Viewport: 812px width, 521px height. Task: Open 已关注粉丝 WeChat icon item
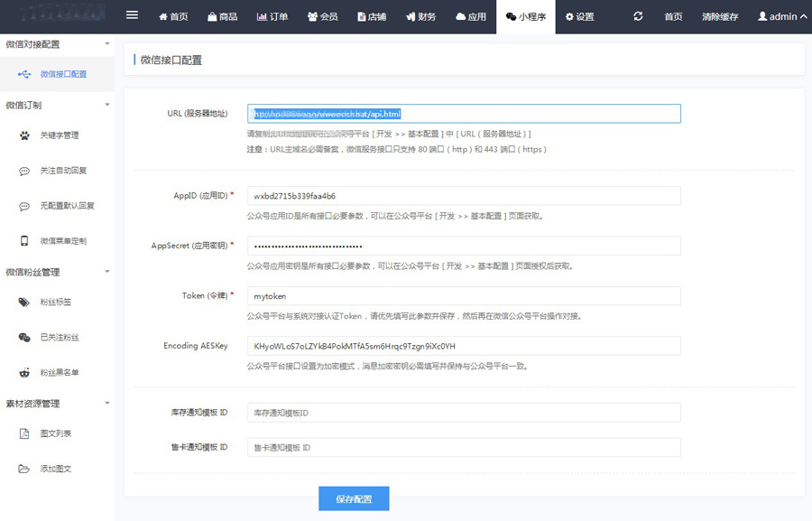pos(24,338)
